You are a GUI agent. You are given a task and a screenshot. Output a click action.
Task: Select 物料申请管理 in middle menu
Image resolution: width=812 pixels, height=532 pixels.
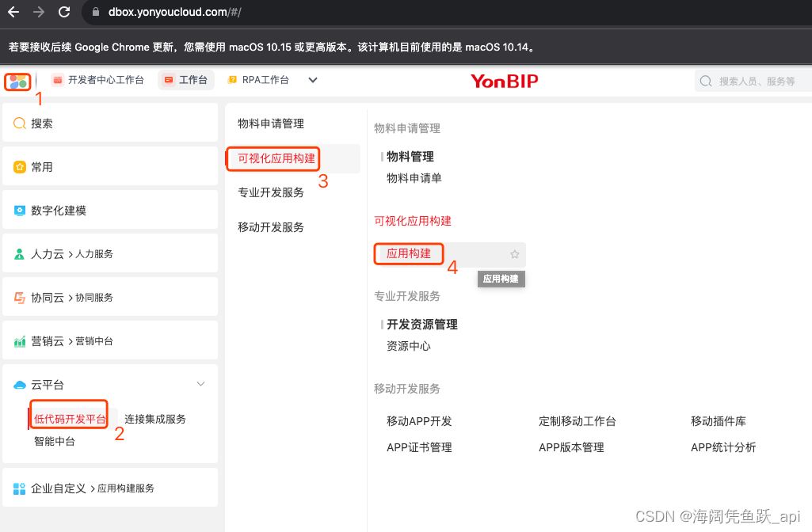coord(271,123)
